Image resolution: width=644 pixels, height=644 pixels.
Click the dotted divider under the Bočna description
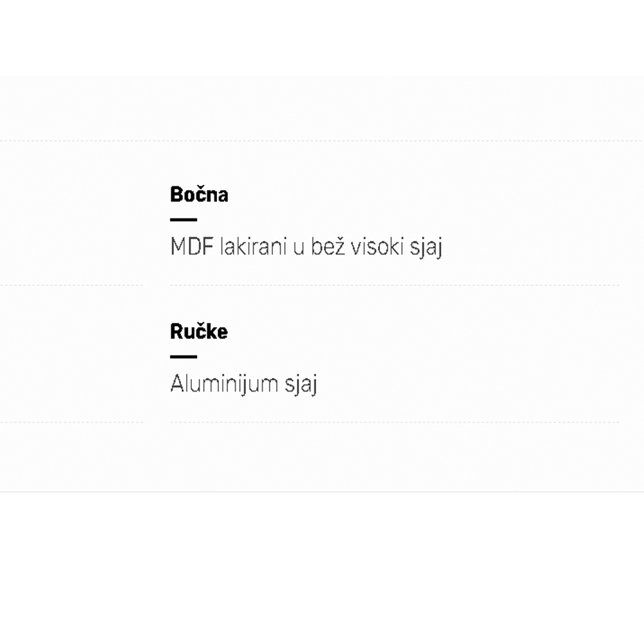pos(394,285)
